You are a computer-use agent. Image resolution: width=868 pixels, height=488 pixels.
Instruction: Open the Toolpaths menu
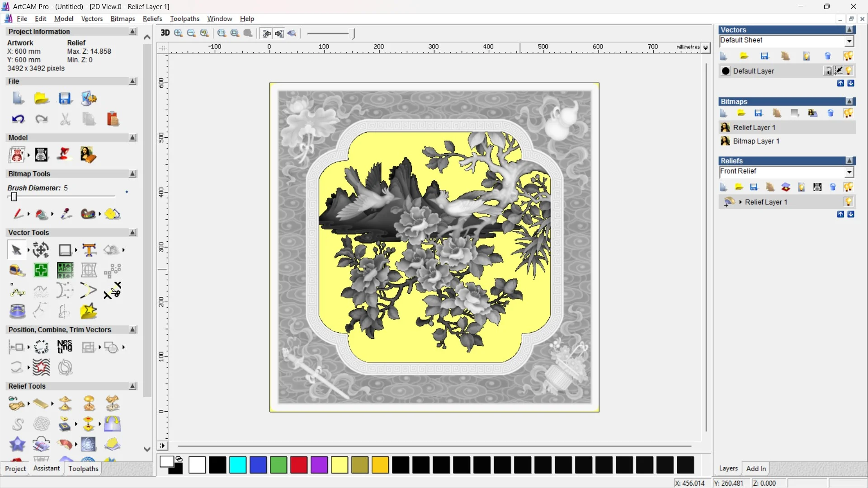(x=184, y=19)
